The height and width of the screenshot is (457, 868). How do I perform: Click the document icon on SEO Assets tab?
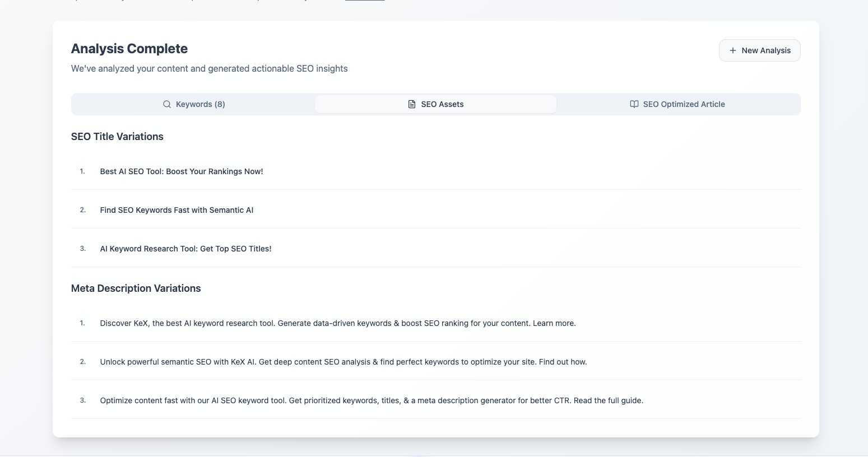tap(411, 104)
